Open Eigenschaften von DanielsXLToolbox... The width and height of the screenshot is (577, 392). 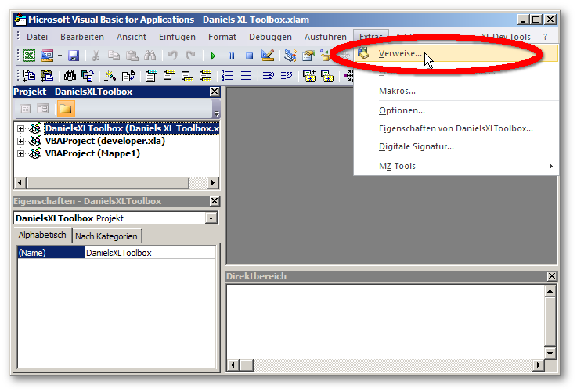[456, 128]
